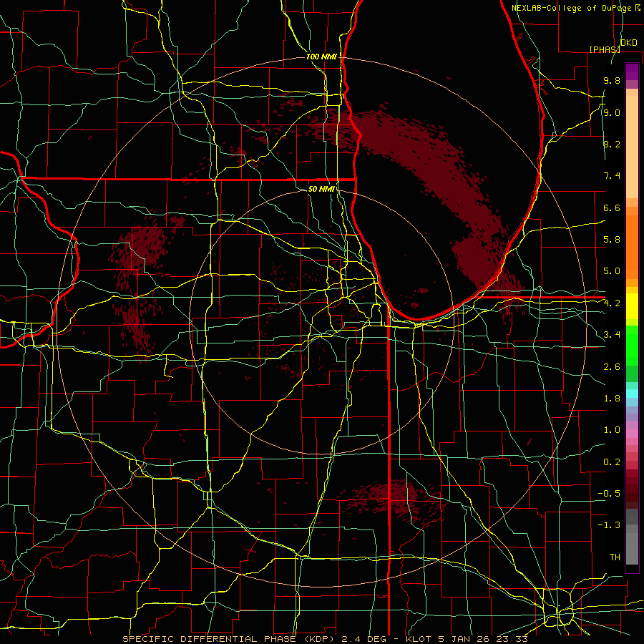The image size is (644, 644).
Task: Click the 1.0 value on the scale
Action: point(612,430)
